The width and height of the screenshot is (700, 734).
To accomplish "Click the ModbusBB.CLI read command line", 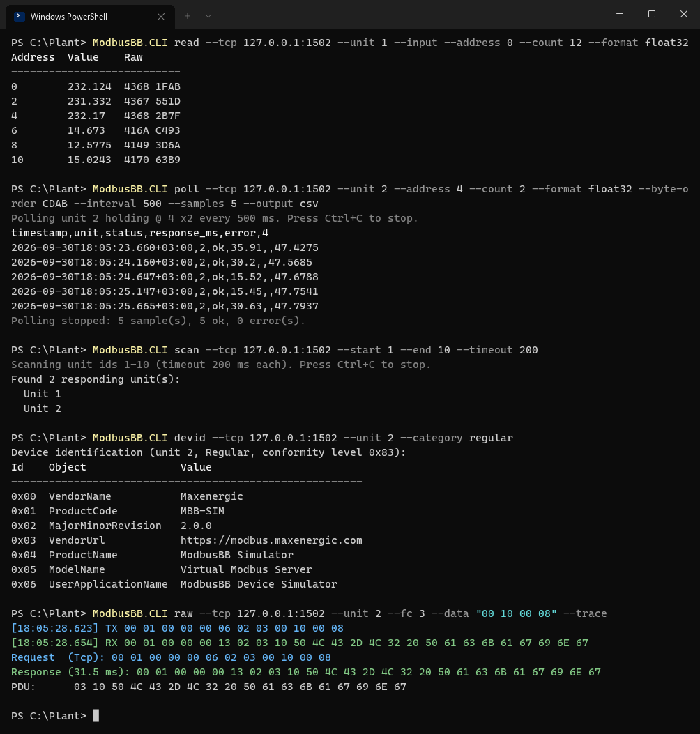I will [350, 43].
